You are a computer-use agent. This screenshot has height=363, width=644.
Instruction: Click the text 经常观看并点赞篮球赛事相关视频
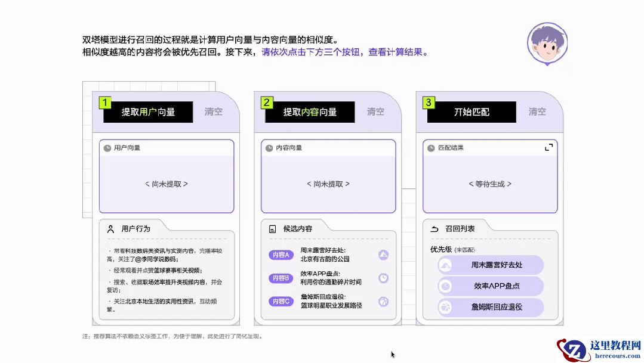click(x=155, y=270)
